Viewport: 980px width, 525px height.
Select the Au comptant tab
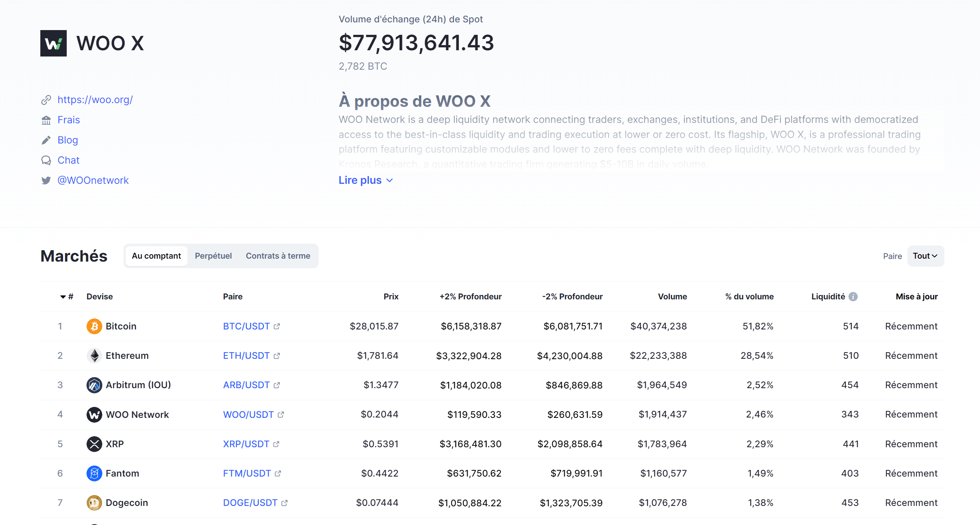pos(156,256)
